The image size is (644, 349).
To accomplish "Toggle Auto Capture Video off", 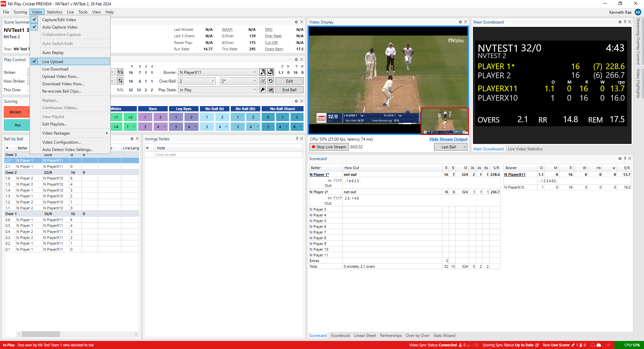I will coord(60,27).
